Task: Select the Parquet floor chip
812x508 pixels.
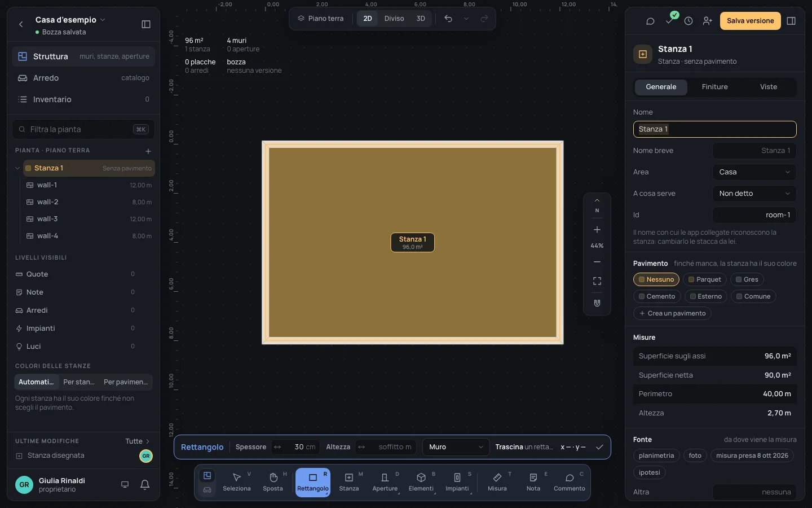Action: tap(704, 279)
